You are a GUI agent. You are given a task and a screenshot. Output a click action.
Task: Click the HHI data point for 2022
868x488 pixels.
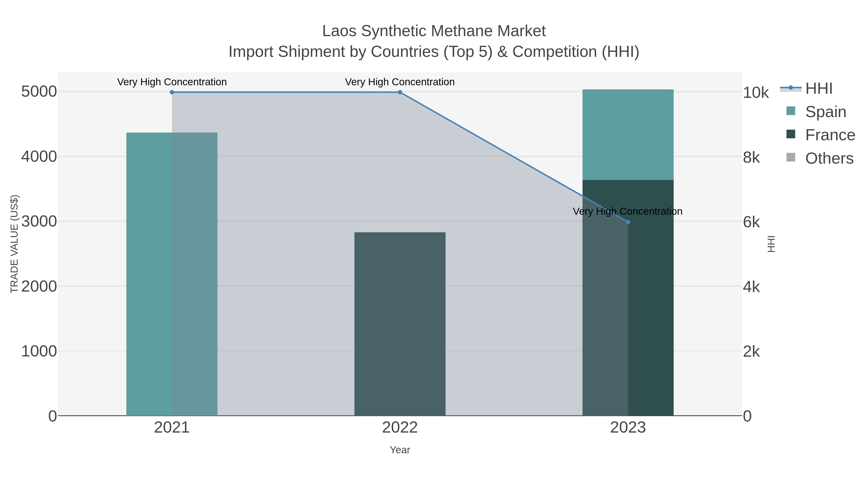(x=400, y=92)
